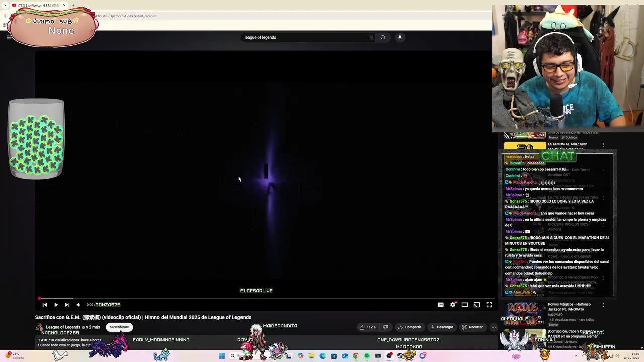Image resolution: width=644 pixels, height=362 pixels.
Task: Open the tab search dropdown arrow
Action: pos(5,5)
